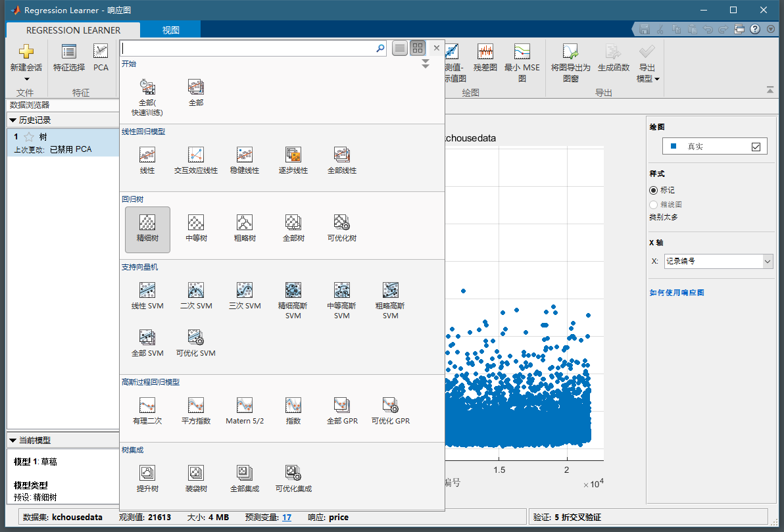Image resolution: width=784 pixels, height=532 pixels.
Task: Click the 全部(快速训练) option
Action: [147, 96]
